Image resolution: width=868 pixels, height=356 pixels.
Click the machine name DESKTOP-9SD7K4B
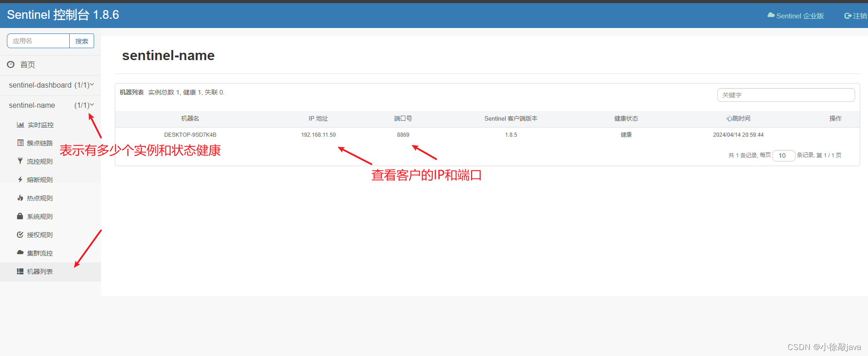pos(190,135)
